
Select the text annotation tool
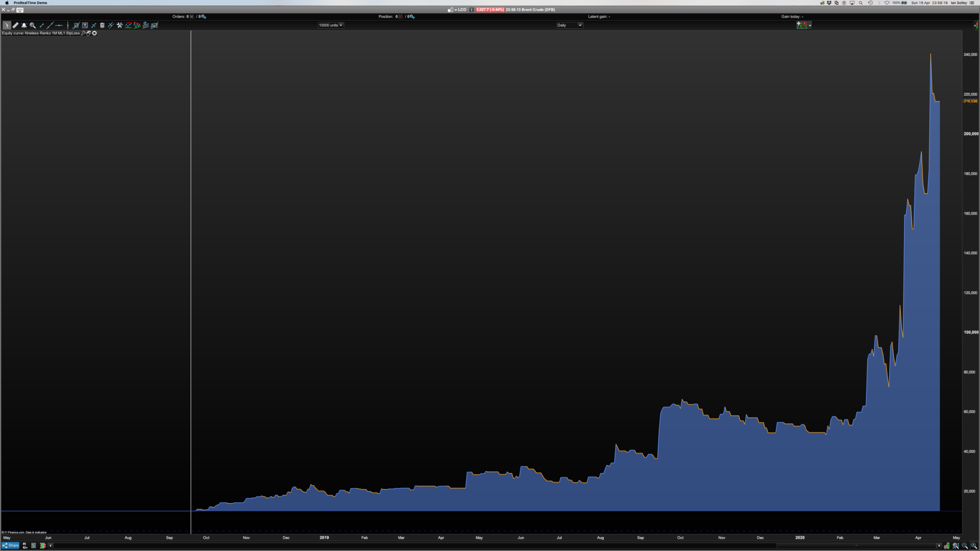click(85, 25)
